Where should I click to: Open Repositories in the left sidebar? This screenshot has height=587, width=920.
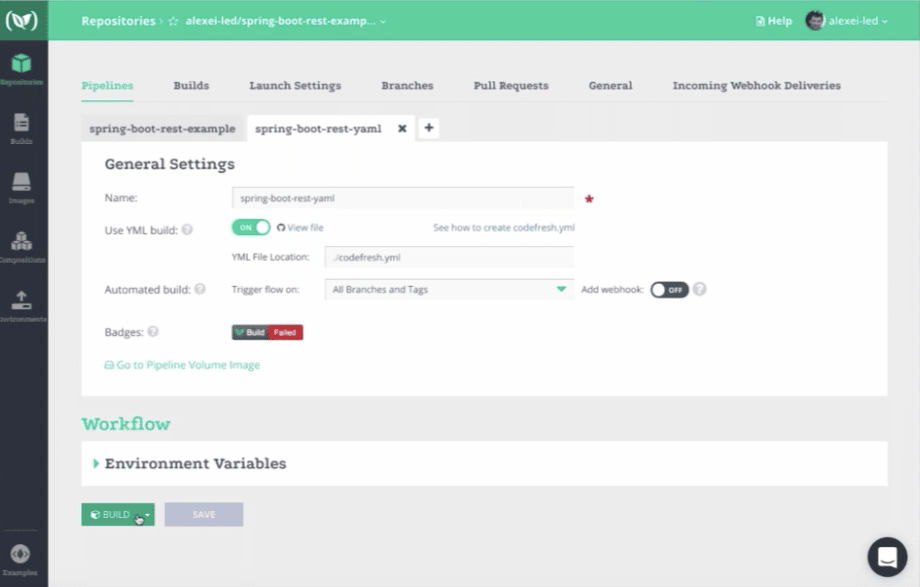click(x=22, y=67)
